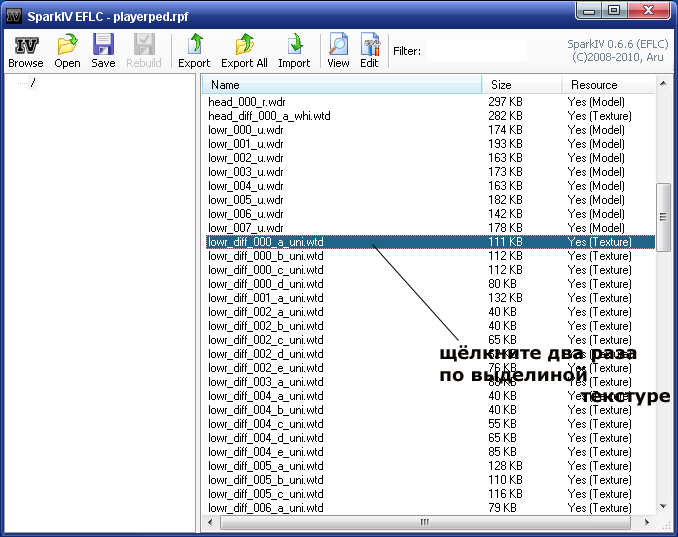Image resolution: width=678 pixels, height=537 pixels.
Task: Sort by the Resource column header
Action: tap(606, 85)
